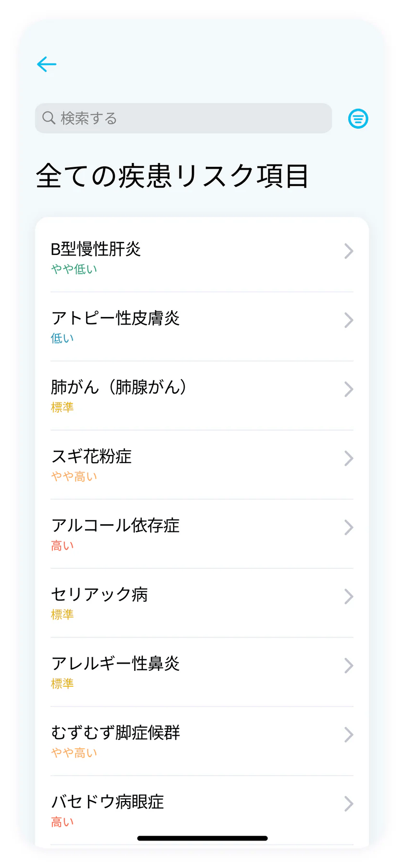Click the chevron next to スギ花粉症
The height and width of the screenshot is (868, 404).
tap(349, 458)
